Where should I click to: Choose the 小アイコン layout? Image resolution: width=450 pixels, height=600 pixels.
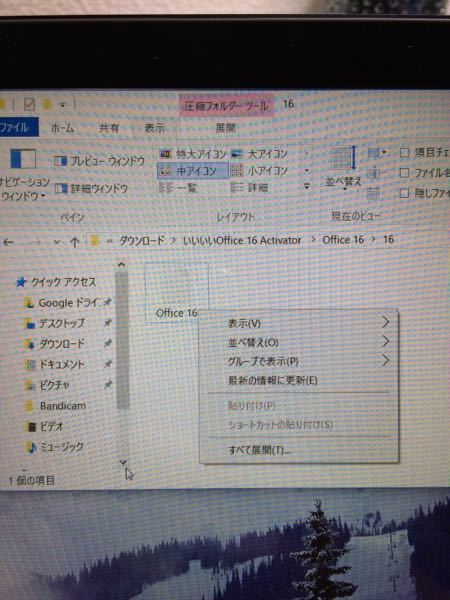tap(259, 171)
